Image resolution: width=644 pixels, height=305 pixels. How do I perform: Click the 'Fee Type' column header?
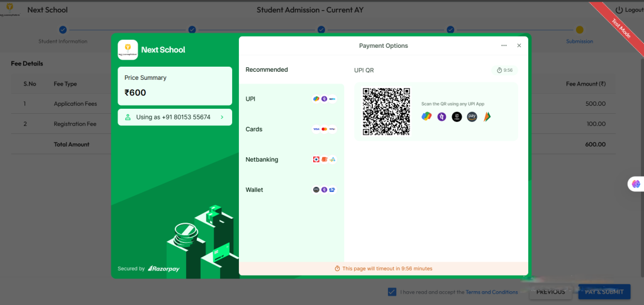click(x=65, y=84)
